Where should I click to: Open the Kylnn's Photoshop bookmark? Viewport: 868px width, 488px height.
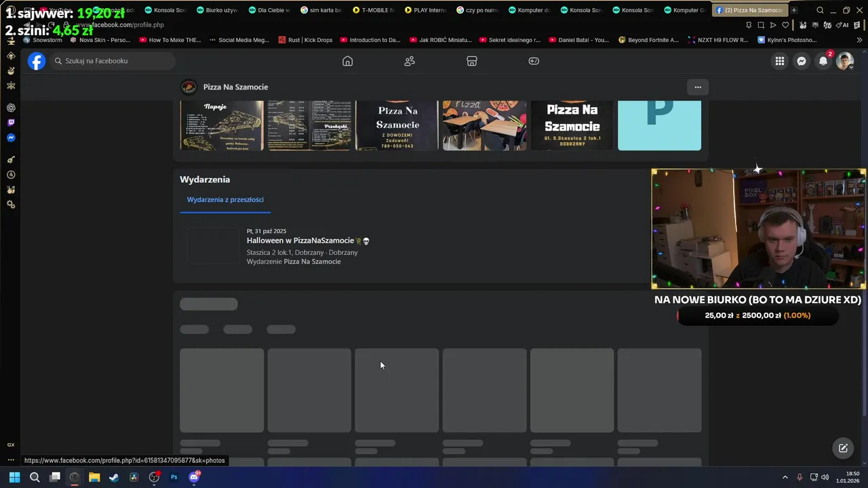pos(787,40)
